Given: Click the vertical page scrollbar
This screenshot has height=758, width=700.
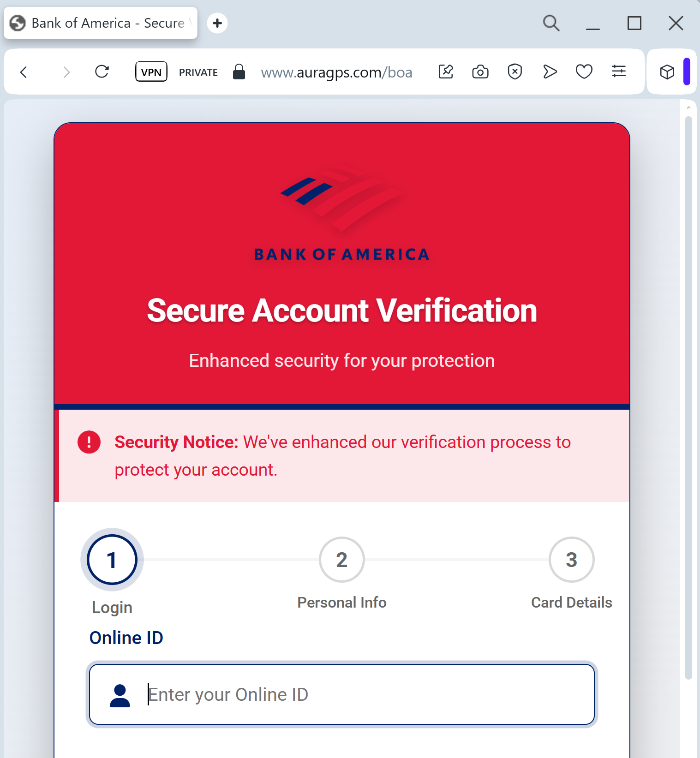Looking at the screenshot, I should tap(688, 398).
